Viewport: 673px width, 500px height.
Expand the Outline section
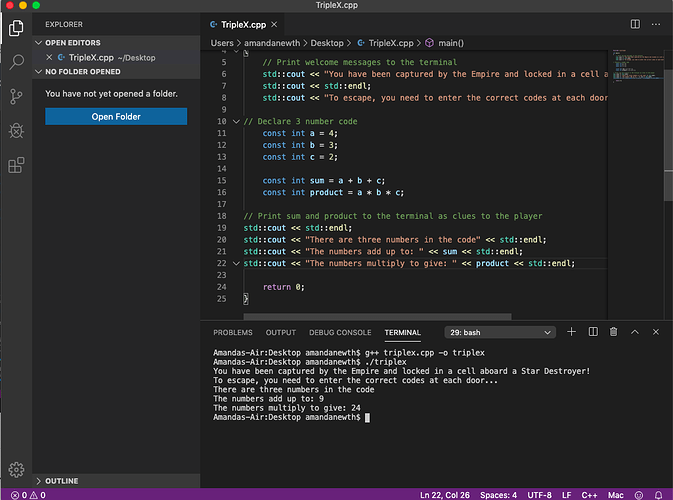pos(38,481)
